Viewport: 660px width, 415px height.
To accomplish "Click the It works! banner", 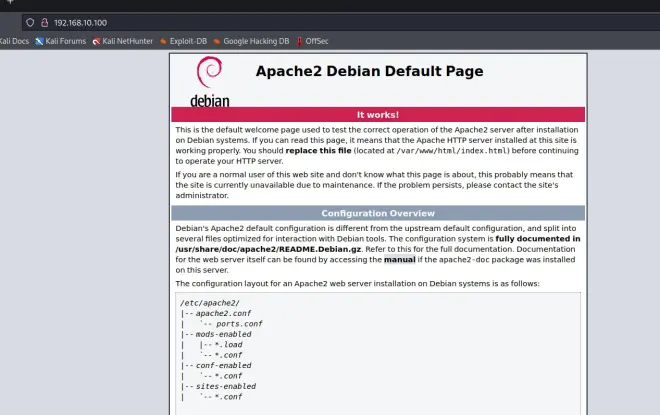I will click(x=378, y=114).
